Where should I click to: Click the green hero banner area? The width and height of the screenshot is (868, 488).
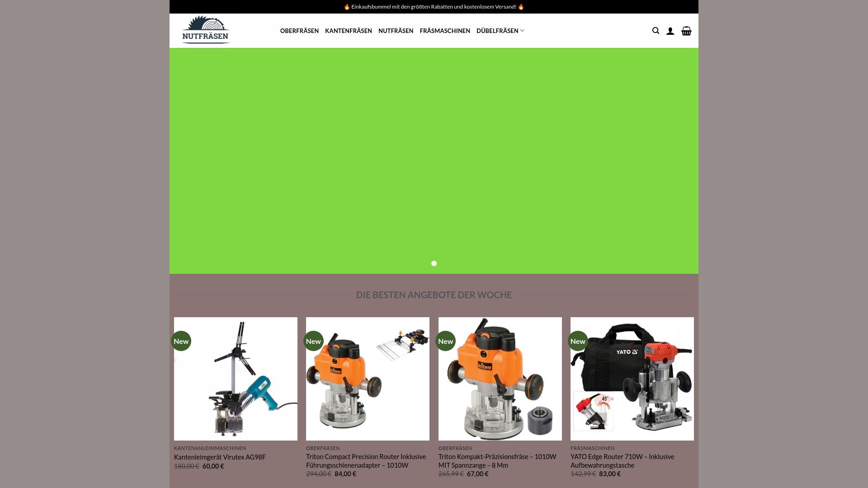[434, 160]
